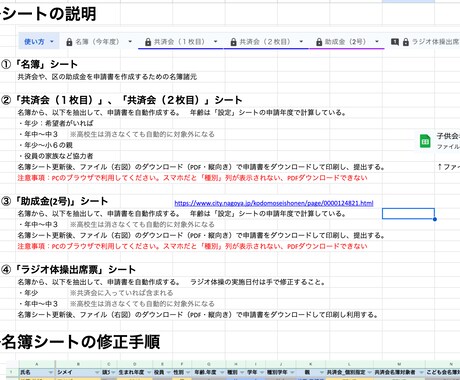
Task: Click lock icon on 共済会（1枚目） tab
Action: pos(148,42)
